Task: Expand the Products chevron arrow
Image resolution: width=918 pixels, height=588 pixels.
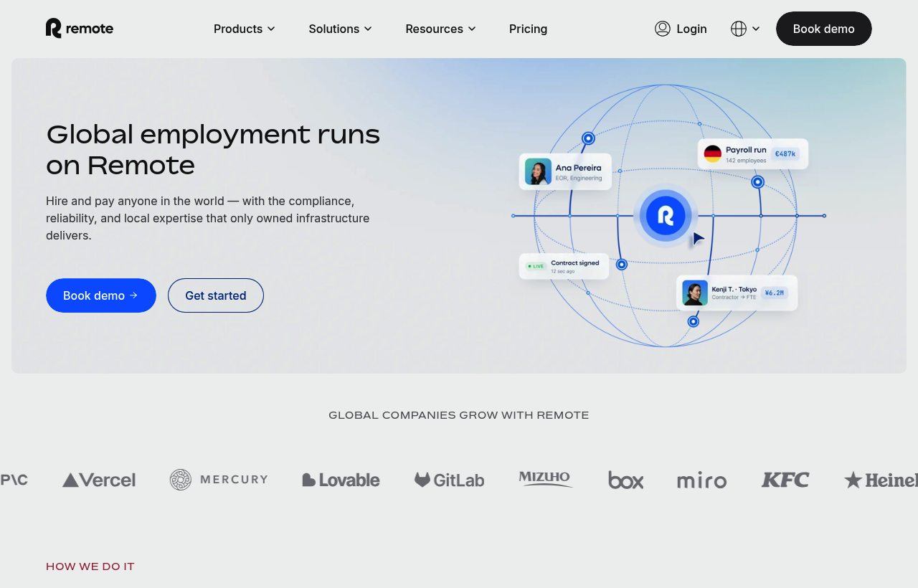Action: [x=271, y=29]
